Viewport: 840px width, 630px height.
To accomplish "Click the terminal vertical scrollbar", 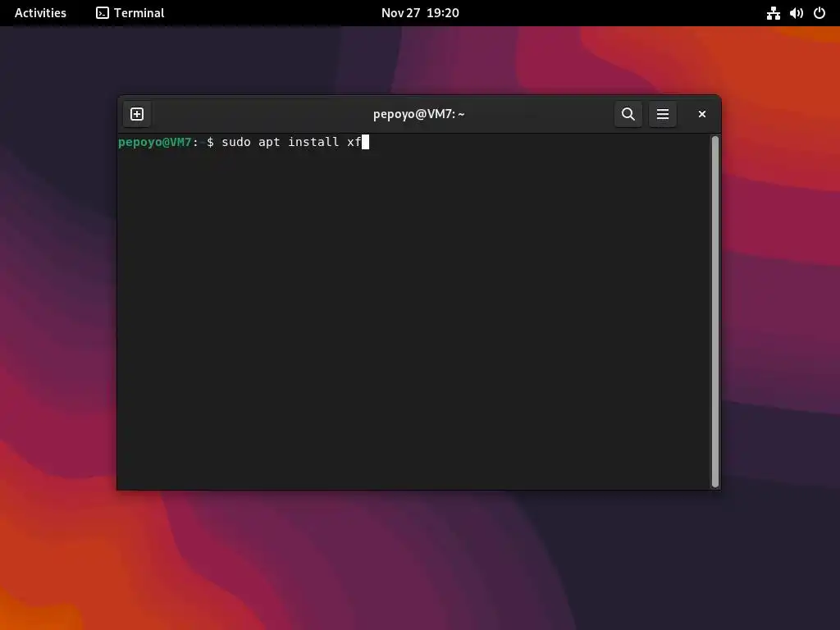I will tap(714, 311).
